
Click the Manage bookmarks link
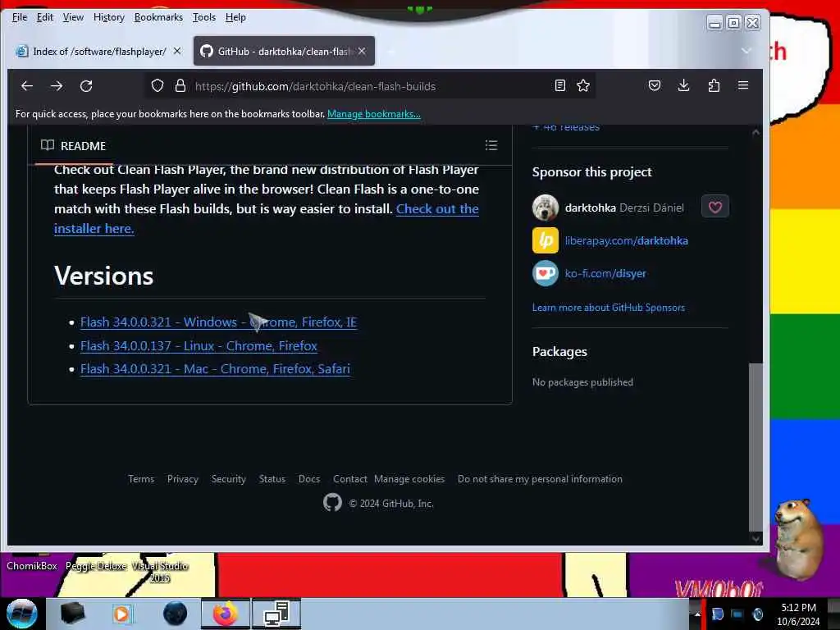tap(374, 113)
